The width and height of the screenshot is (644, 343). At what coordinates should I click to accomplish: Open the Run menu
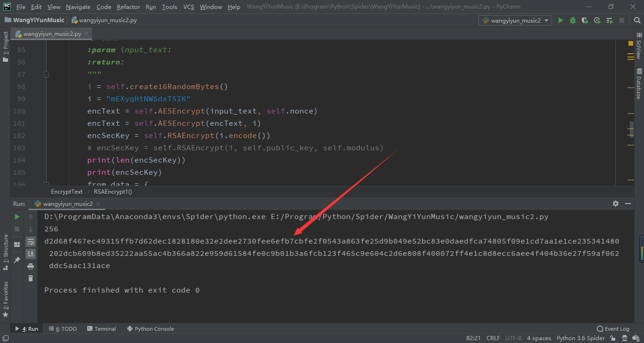[151, 7]
